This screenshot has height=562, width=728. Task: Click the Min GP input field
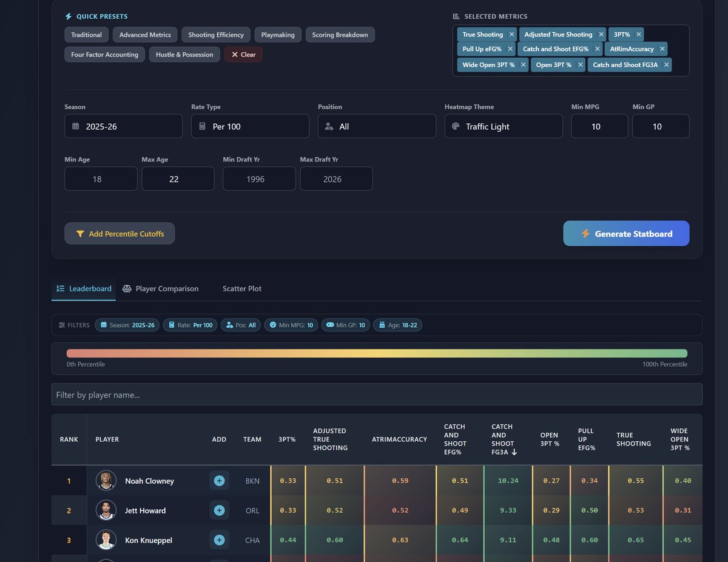661,126
